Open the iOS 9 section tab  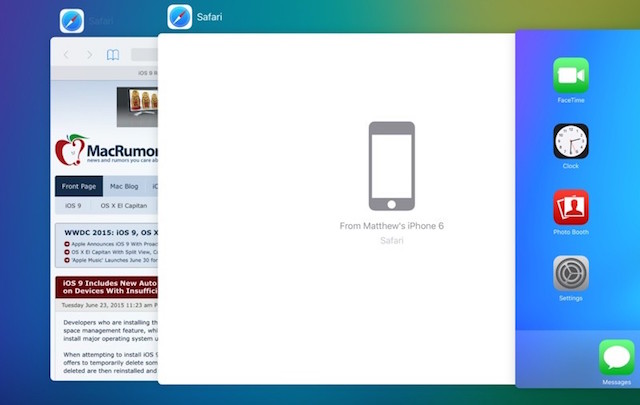73,205
